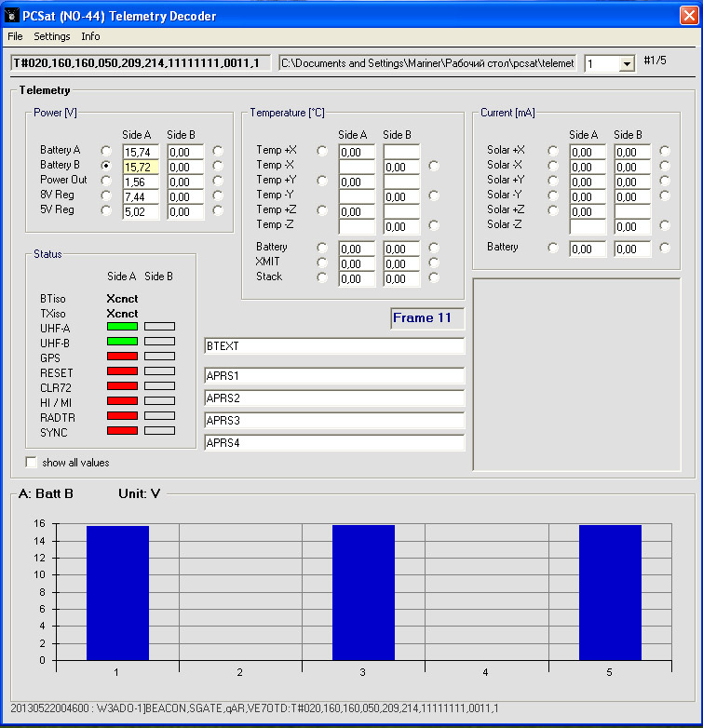Enable the show all values checkbox
The height and width of the screenshot is (728, 703).
click(x=31, y=462)
